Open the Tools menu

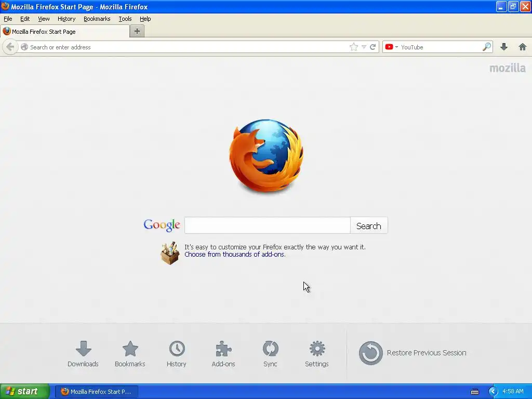click(x=125, y=19)
